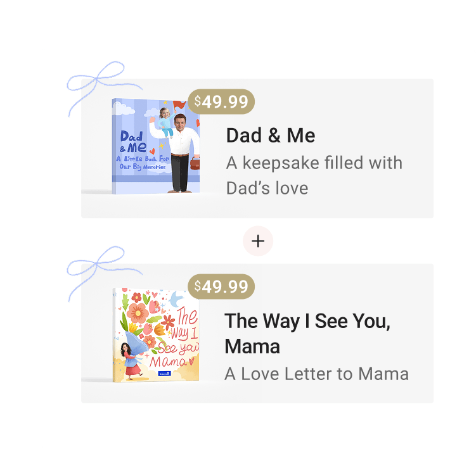This screenshot has width=476, height=449.
Task: Click the plus icon between the books
Action: 258,241
